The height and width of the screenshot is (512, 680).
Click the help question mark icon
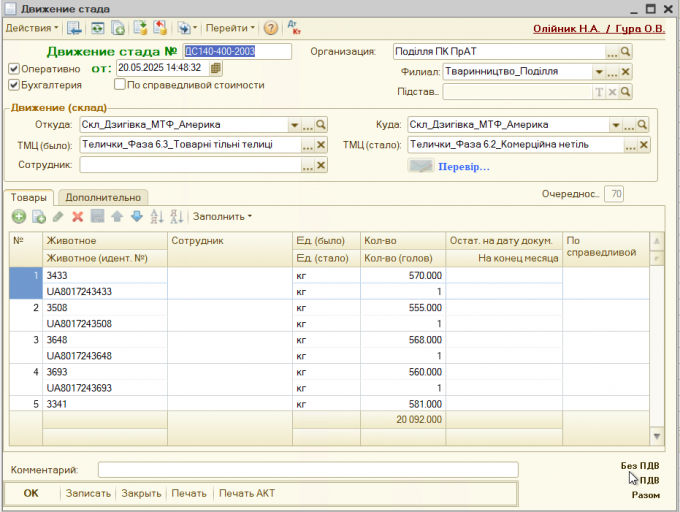[271, 28]
